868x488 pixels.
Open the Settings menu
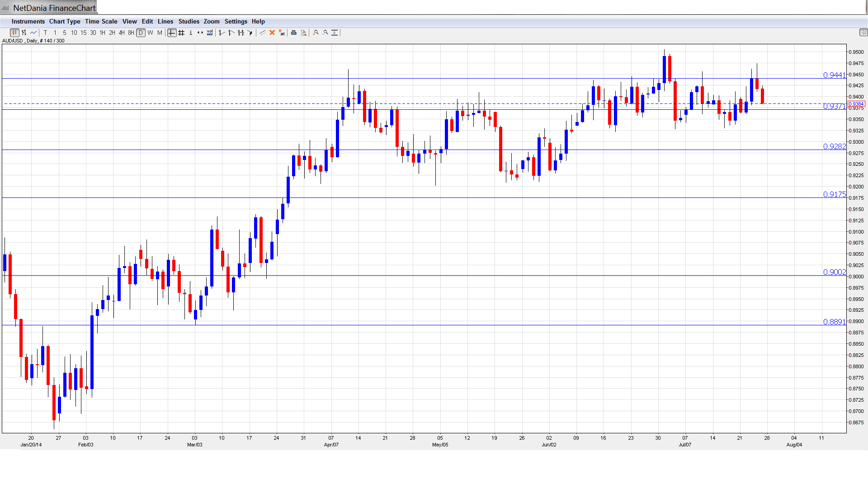236,21
